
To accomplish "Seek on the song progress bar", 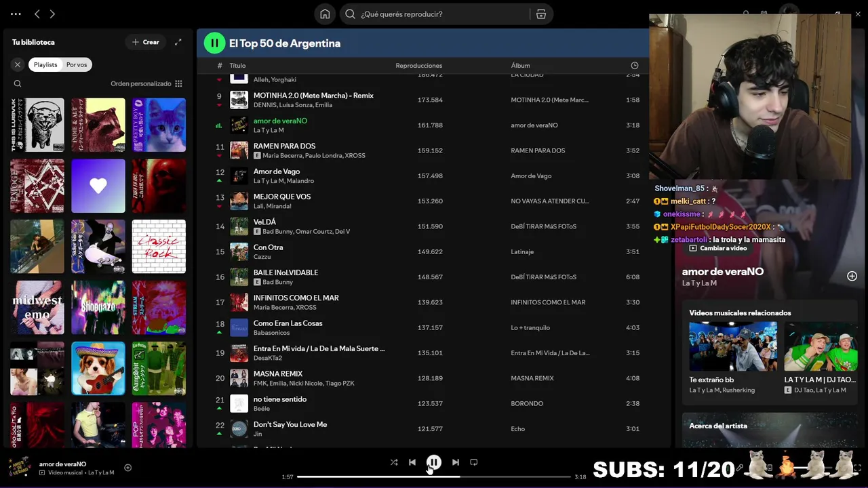I will point(434,476).
